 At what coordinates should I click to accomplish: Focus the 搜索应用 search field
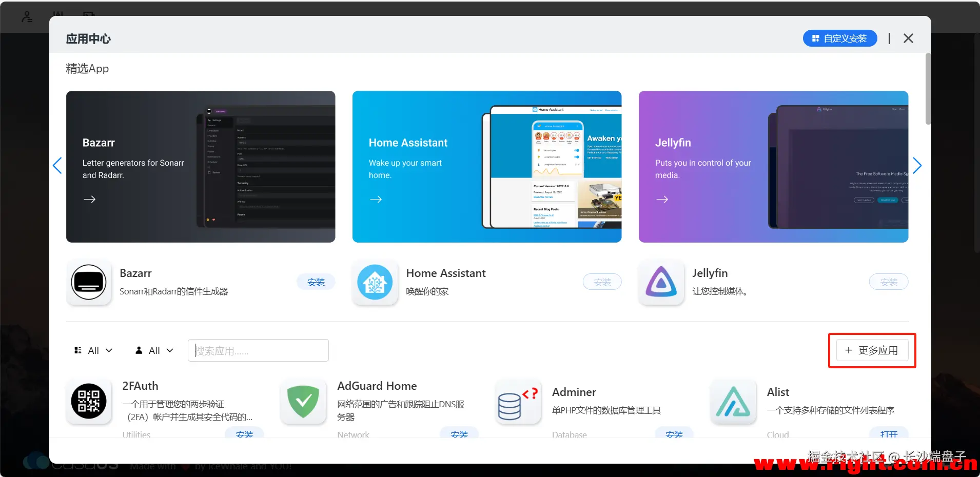pyautogui.click(x=258, y=350)
